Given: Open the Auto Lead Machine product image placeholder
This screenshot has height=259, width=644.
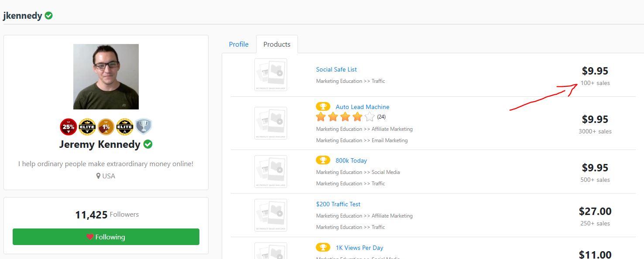Looking at the screenshot, I should (271, 123).
